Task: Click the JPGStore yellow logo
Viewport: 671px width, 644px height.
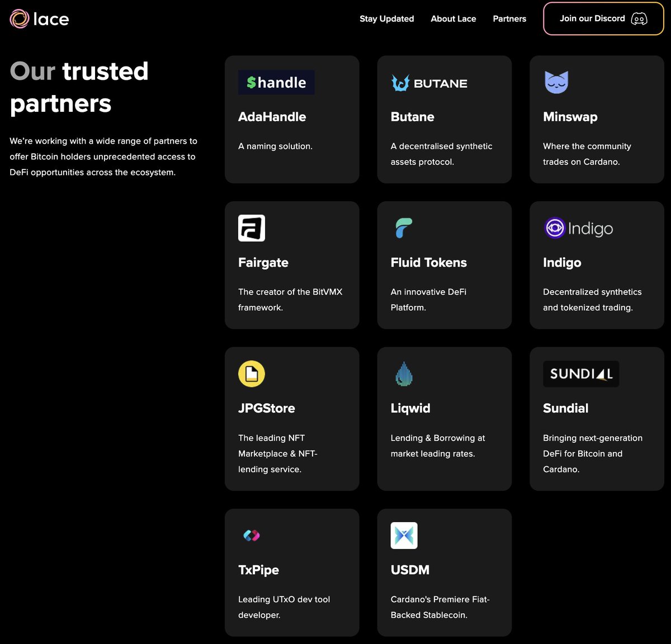Action: [252, 374]
